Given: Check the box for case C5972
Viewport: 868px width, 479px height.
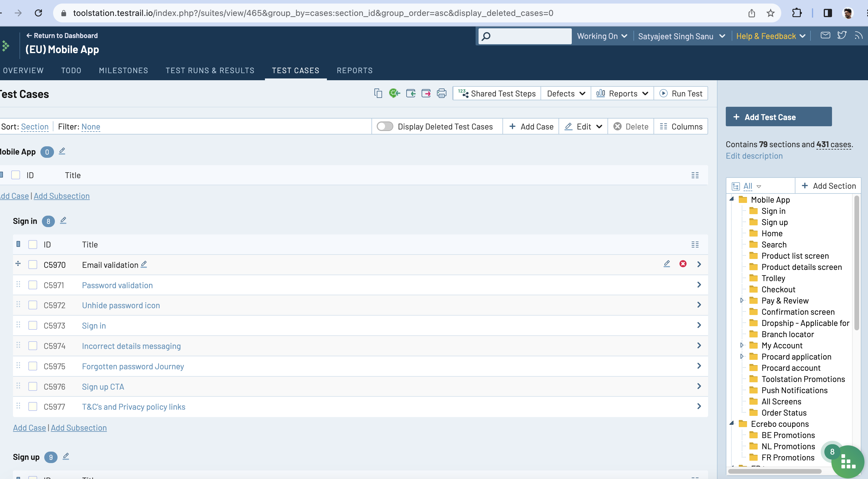Looking at the screenshot, I should point(33,305).
